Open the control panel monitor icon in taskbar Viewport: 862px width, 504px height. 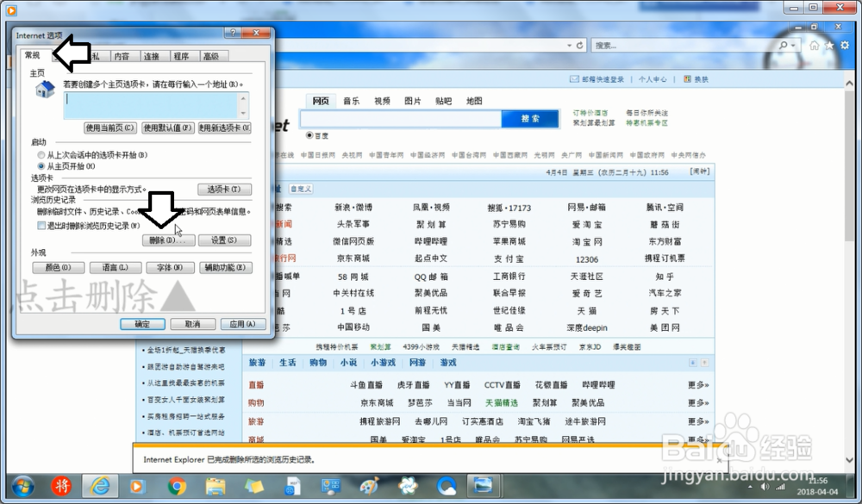330,487
